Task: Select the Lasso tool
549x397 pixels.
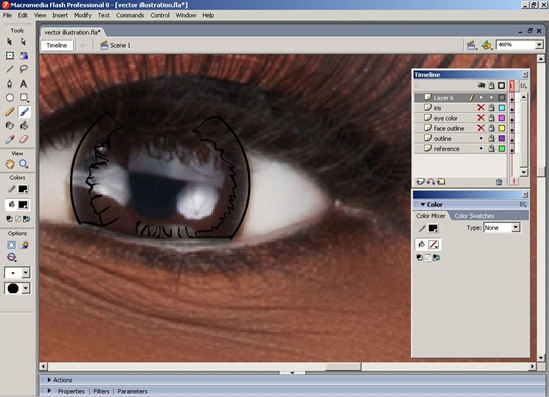Action: pyautogui.click(x=23, y=69)
